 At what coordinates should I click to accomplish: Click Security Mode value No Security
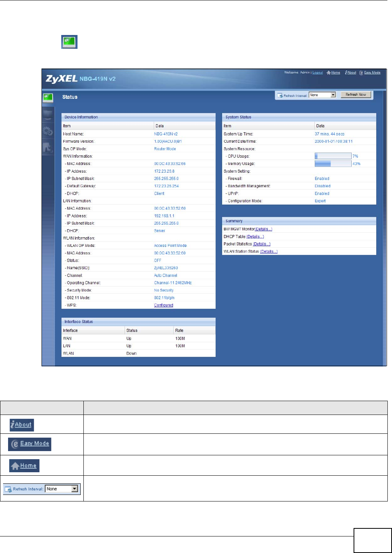click(164, 291)
